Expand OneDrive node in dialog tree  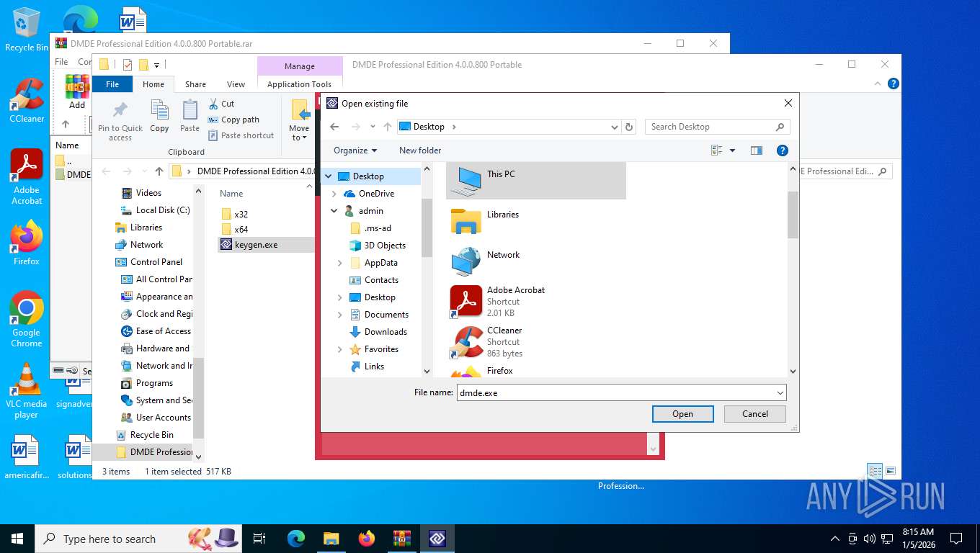point(334,194)
